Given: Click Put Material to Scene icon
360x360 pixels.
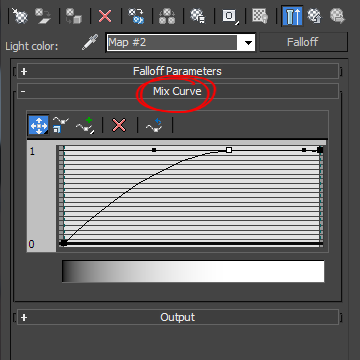Looking at the screenshot, I should click(x=43, y=16).
